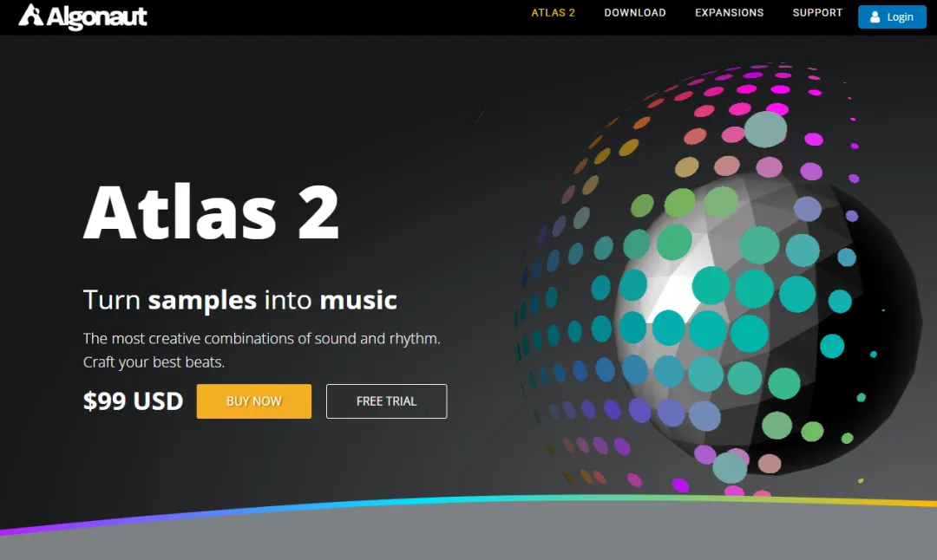Click the $99 USD price text

pos(133,401)
